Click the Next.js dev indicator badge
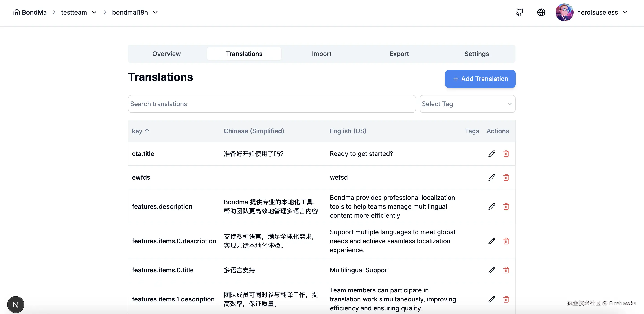Viewport: 644px width, 314px height. 15,305
